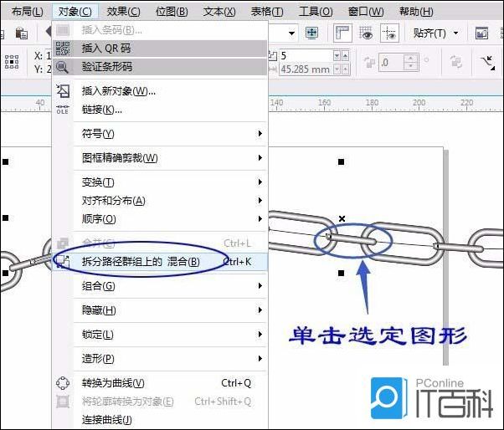Click the options icon right of 贴齐(T)
Viewport: 504px width, 430px height.
pyautogui.click(x=481, y=33)
